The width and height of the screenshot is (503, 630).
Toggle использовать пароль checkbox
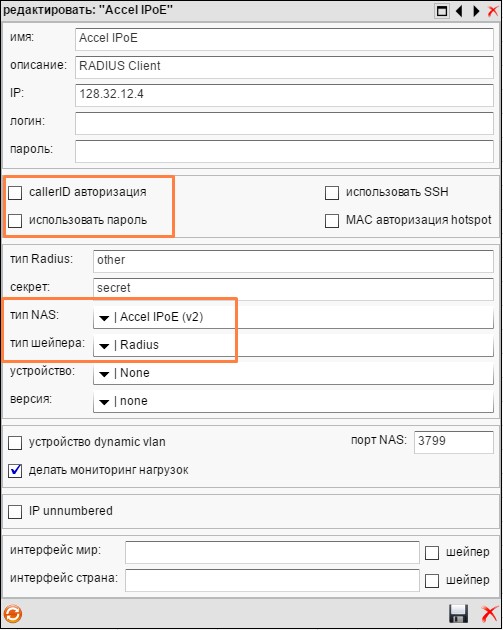click(x=15, y=221)
